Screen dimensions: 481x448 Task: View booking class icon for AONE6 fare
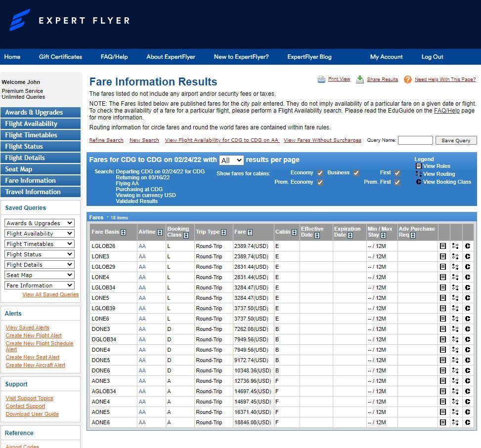click(468, 422)
